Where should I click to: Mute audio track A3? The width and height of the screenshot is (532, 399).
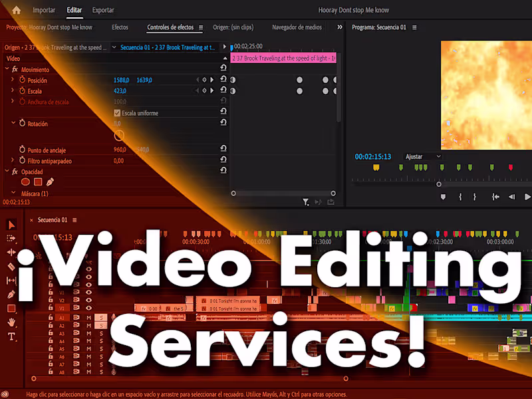click(88, 333)
